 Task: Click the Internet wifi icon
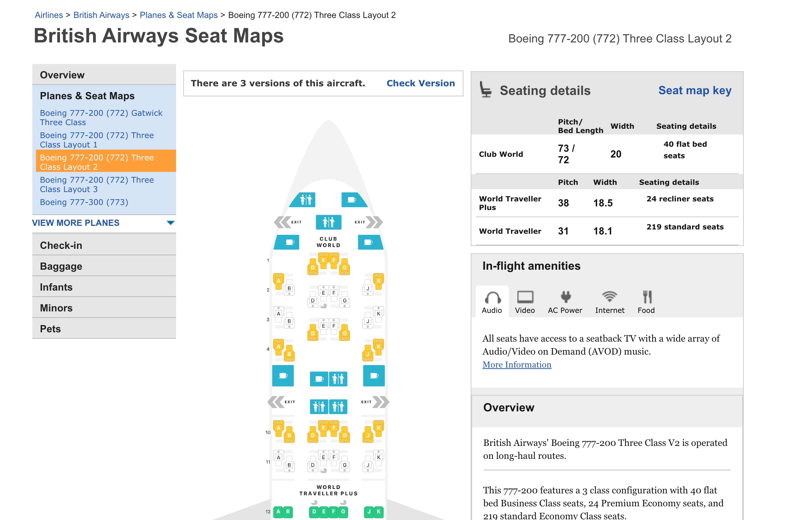(x=609, y=297)
